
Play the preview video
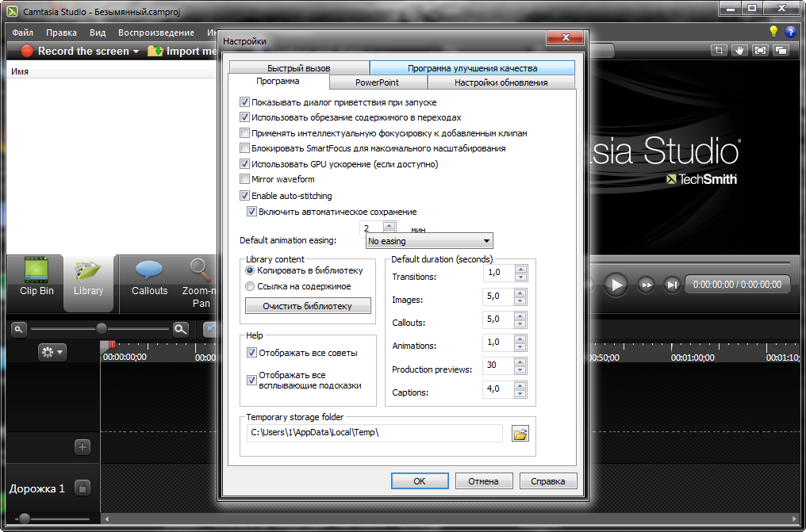(x=616, y=284)
